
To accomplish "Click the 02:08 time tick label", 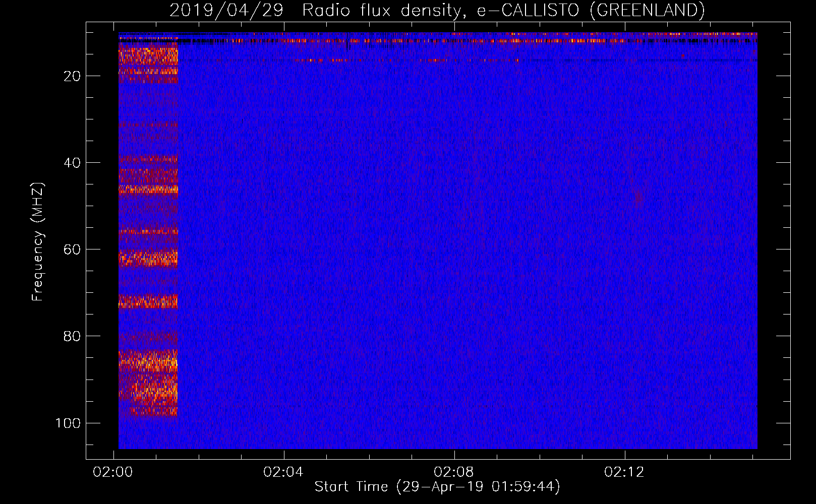I will (454, 472).
